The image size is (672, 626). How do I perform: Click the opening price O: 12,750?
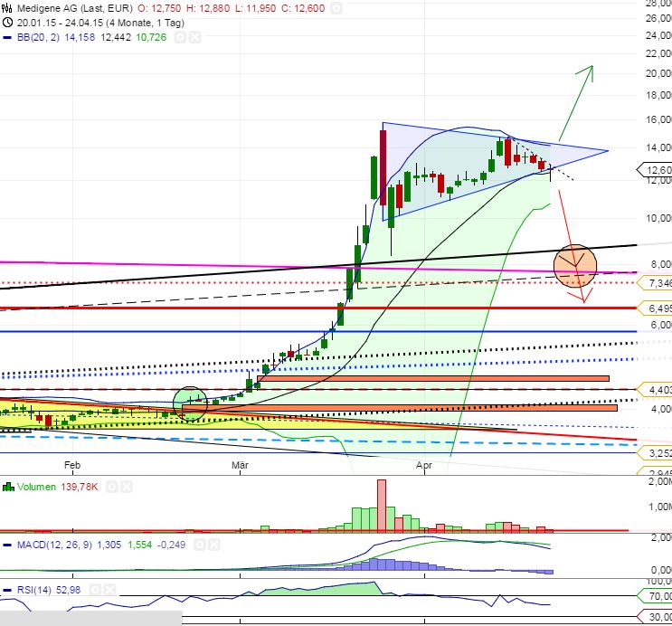[159, 8]
